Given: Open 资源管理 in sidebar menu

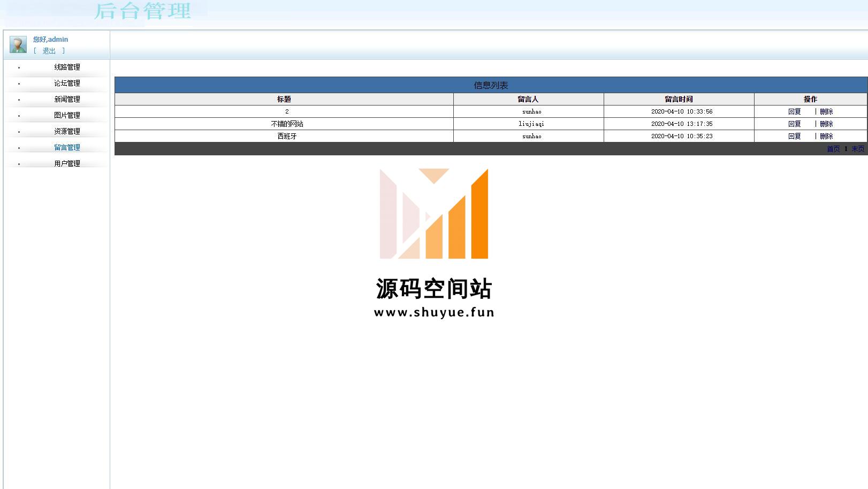Looking at the screenshot, I should click(67, 131).
